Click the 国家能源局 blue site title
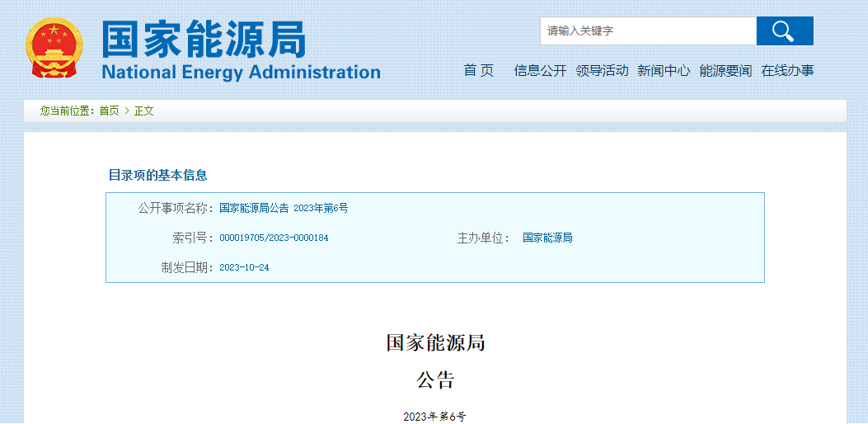Viewport: 868px width, 424px height. click(204, 39)
